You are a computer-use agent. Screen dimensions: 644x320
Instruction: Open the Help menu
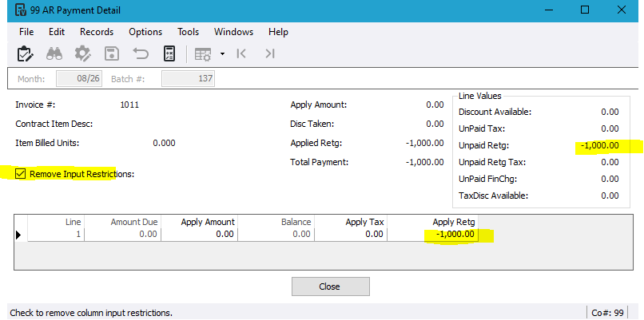(x=279, y=32)
